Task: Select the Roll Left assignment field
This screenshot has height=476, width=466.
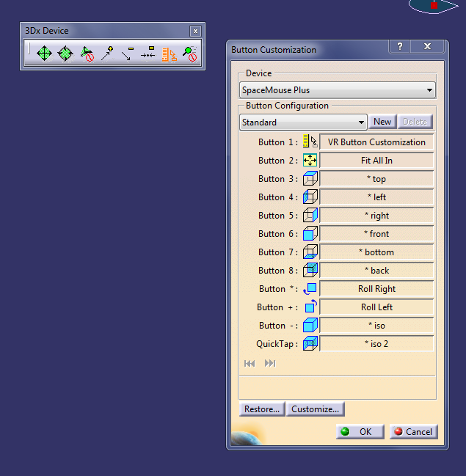Action: pos(376,307)
